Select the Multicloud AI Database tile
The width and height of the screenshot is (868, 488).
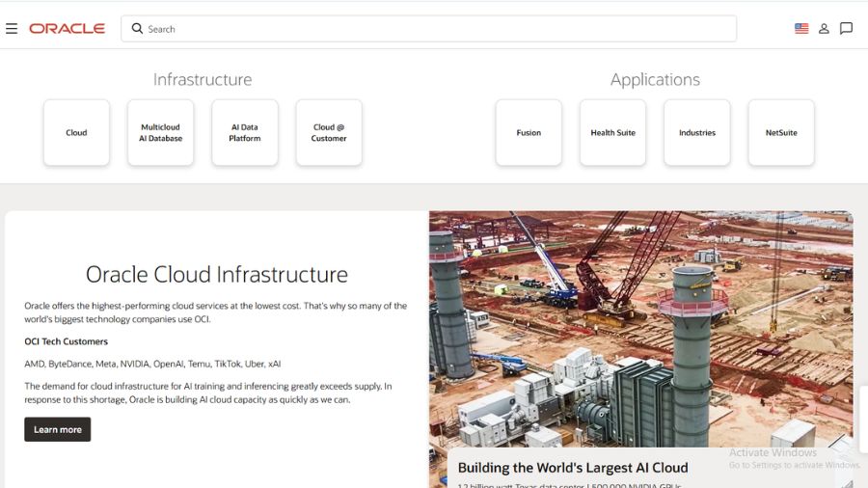click(160, 133)
